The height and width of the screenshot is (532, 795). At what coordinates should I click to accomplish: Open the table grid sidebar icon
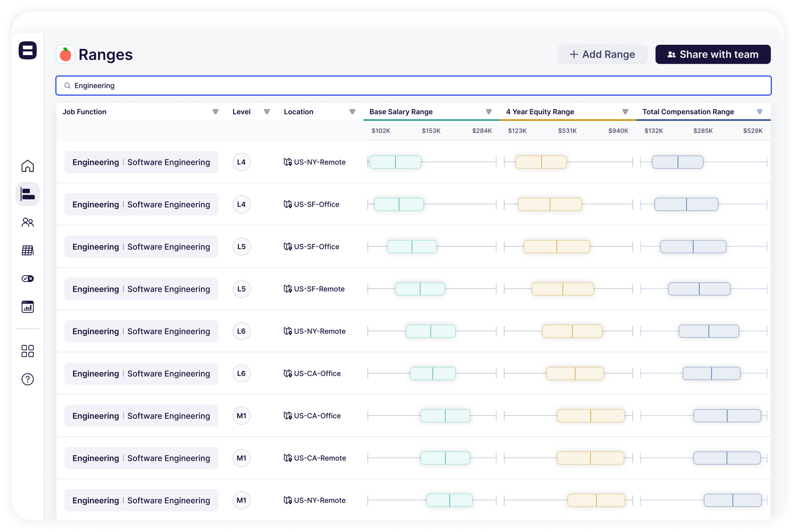pos(28,250)
